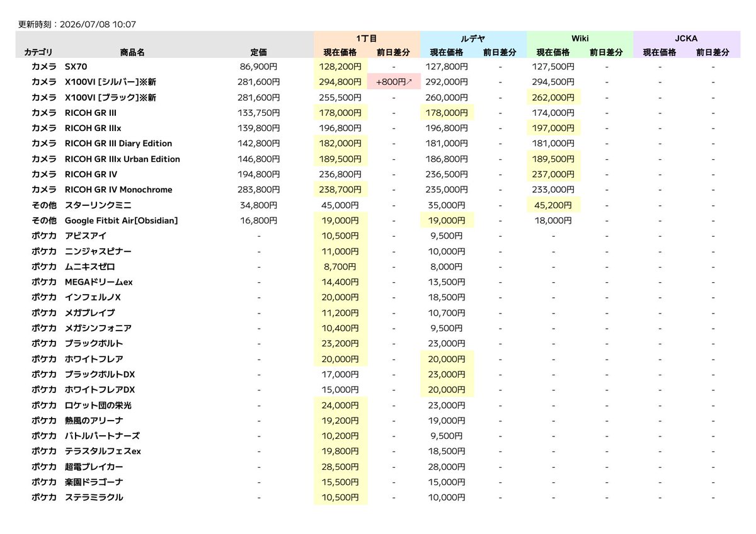Select the 1丁目 column group header
The height and width of the screenshot is (534, 756).
tap(367, 38)
